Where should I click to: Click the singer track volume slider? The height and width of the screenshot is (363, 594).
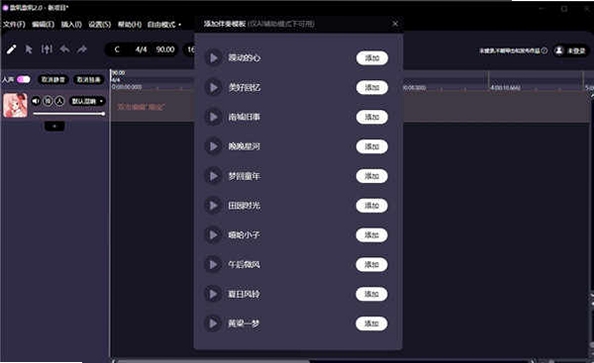click(69, 114)
